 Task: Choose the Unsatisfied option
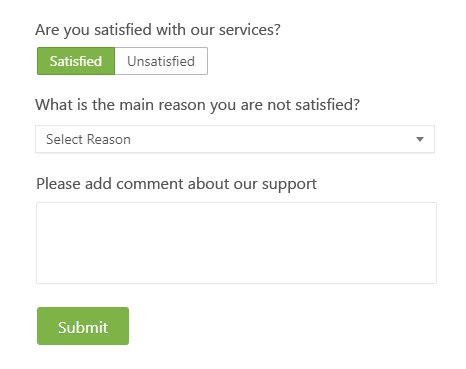click(161, 61)
